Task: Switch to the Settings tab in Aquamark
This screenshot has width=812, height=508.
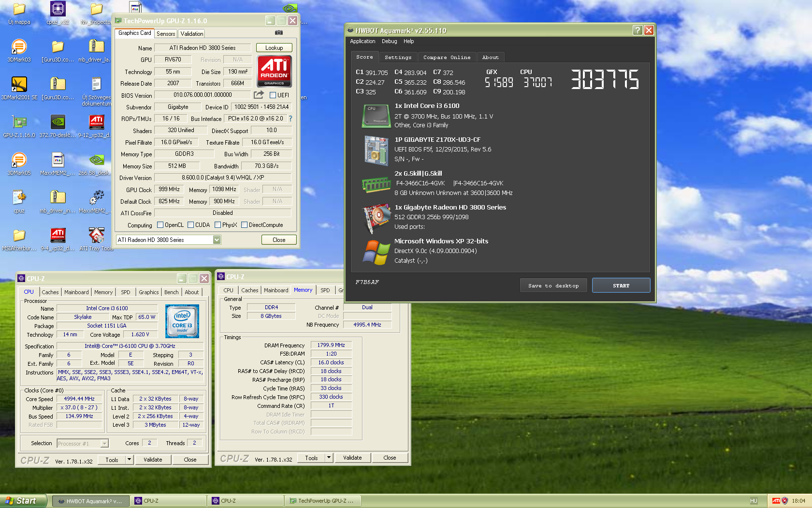Action: tap(398, 57)
